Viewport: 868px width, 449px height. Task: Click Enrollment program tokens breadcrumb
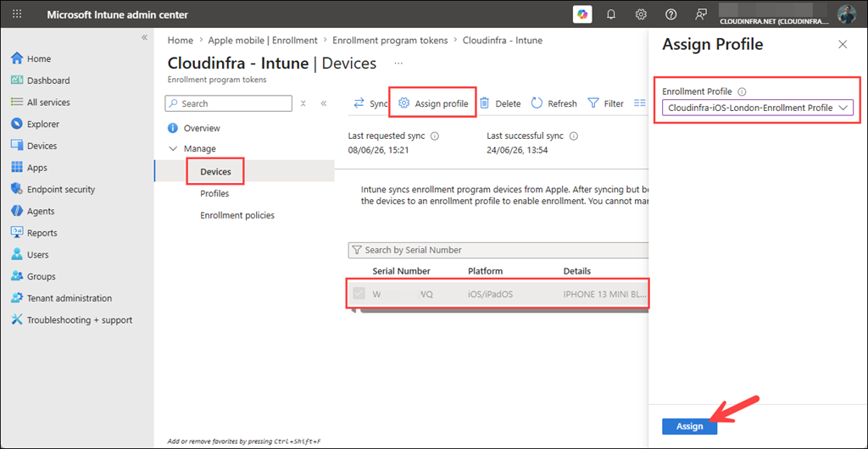point(390,41)
